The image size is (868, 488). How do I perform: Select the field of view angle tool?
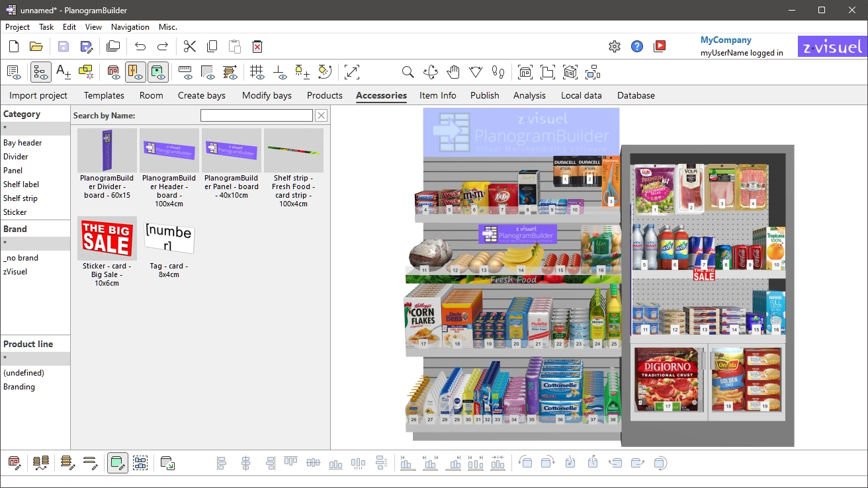pyautogui.click(x=476, y=71)
